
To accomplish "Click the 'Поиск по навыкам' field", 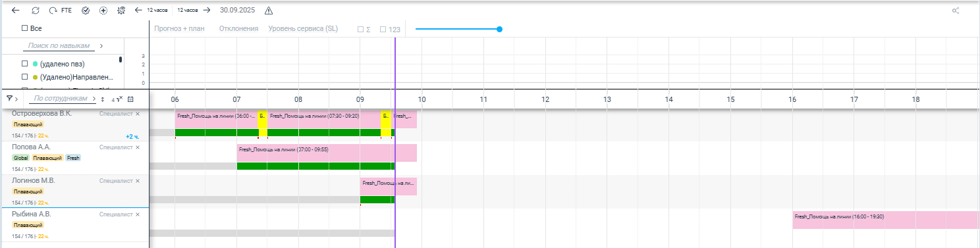I will 59,46.
